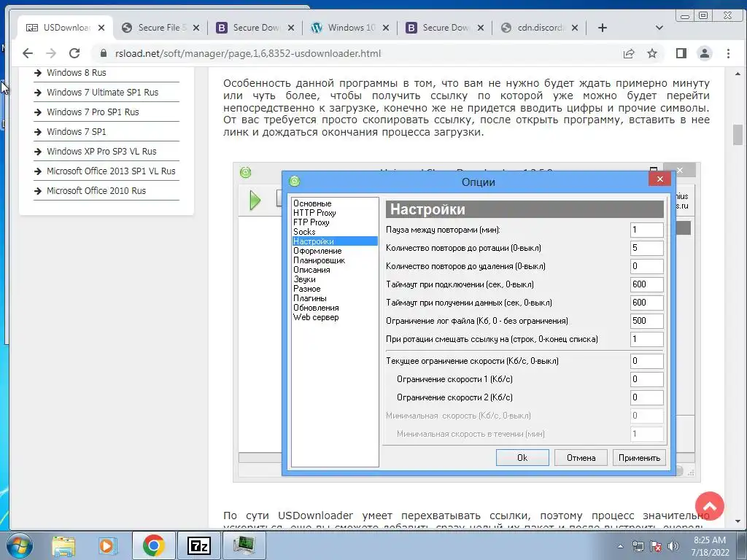This screenshot has width=747, height=560.
Task: Switch to the first Secure Download tab
Action: [255, 28]
